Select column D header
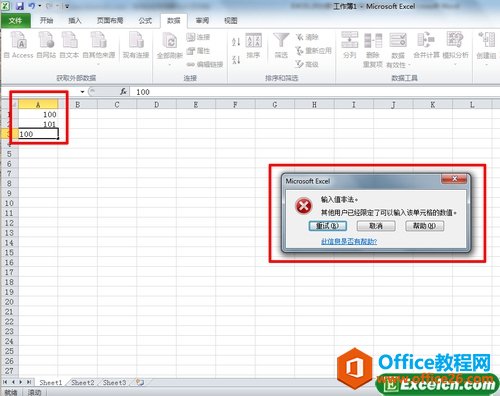 [156, 104]
